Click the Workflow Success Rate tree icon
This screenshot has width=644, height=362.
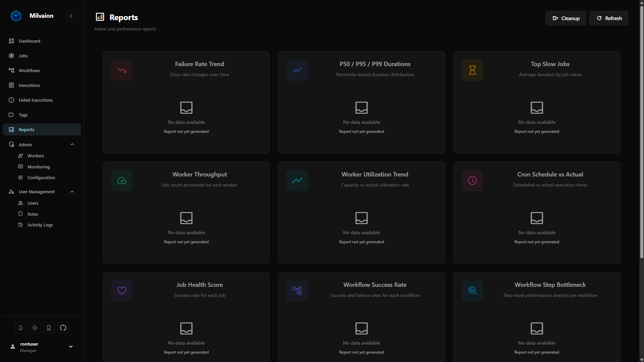pyautogui.click(x=297, y=291)
